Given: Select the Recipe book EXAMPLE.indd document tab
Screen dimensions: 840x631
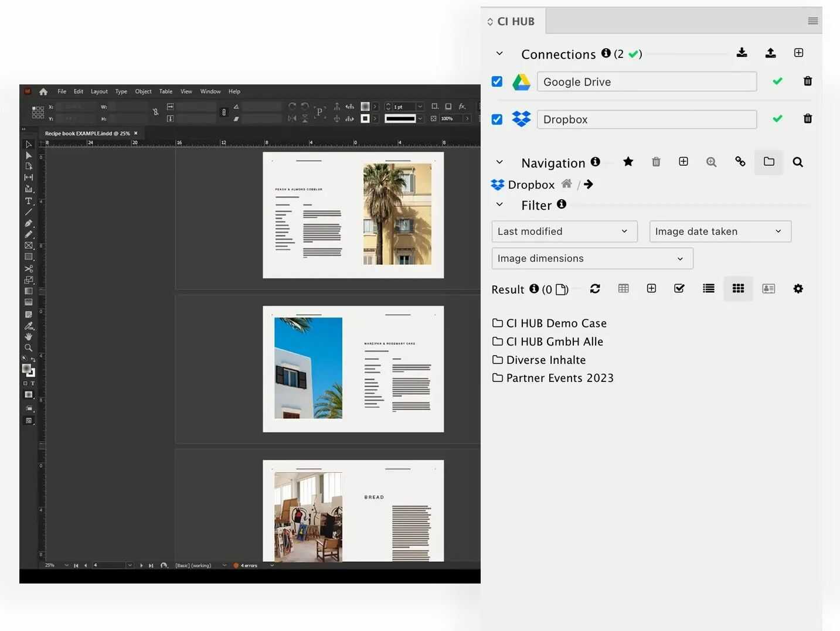Looking at the screenshot, I should (87, 134).
